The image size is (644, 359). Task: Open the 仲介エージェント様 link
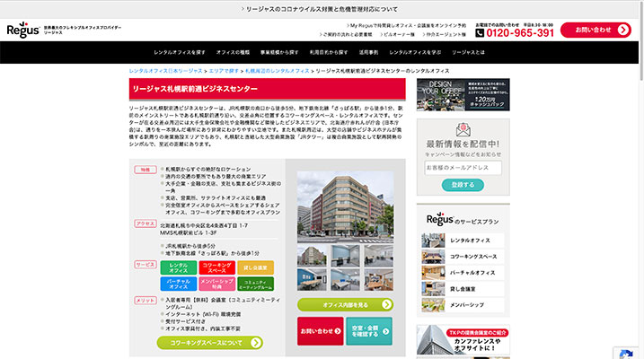[444, 34]
